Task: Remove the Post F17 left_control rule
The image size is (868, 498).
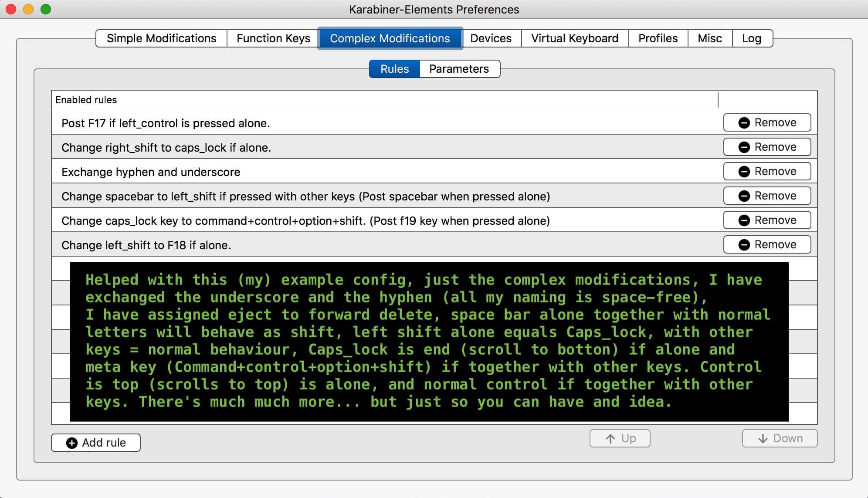Action: point(767,122)
